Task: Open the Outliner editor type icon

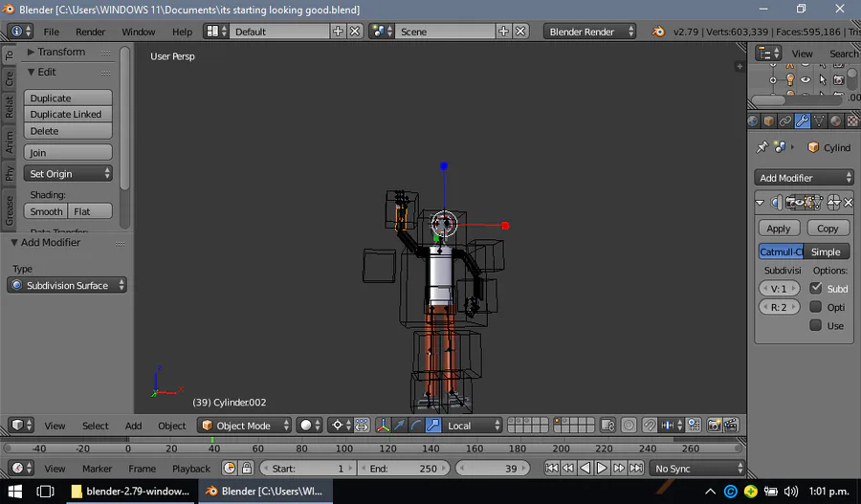Action: 767,54
